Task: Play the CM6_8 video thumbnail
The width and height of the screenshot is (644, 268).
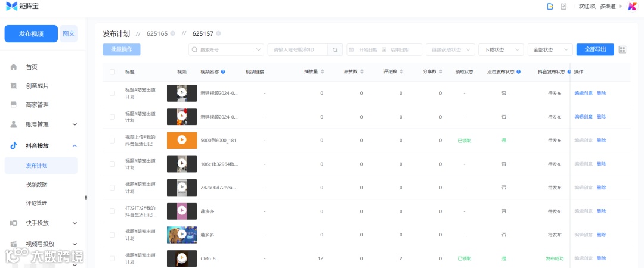Action: coord(182,258)
